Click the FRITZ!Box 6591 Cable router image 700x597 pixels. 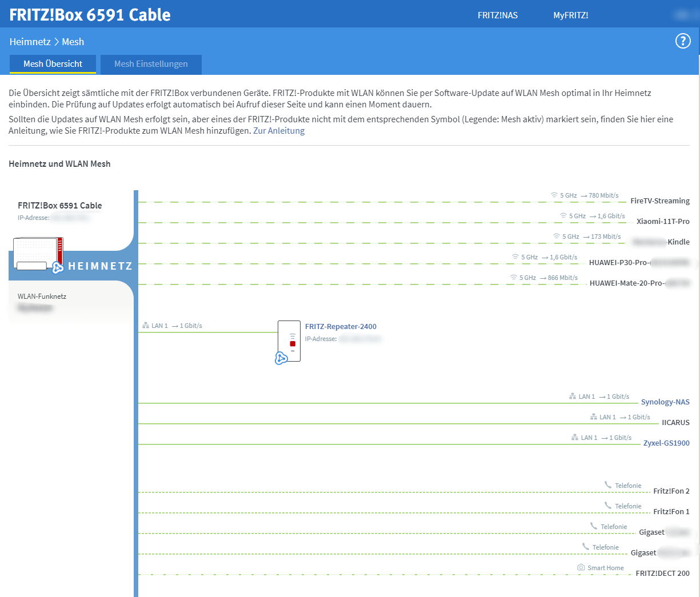coord(38,254)
